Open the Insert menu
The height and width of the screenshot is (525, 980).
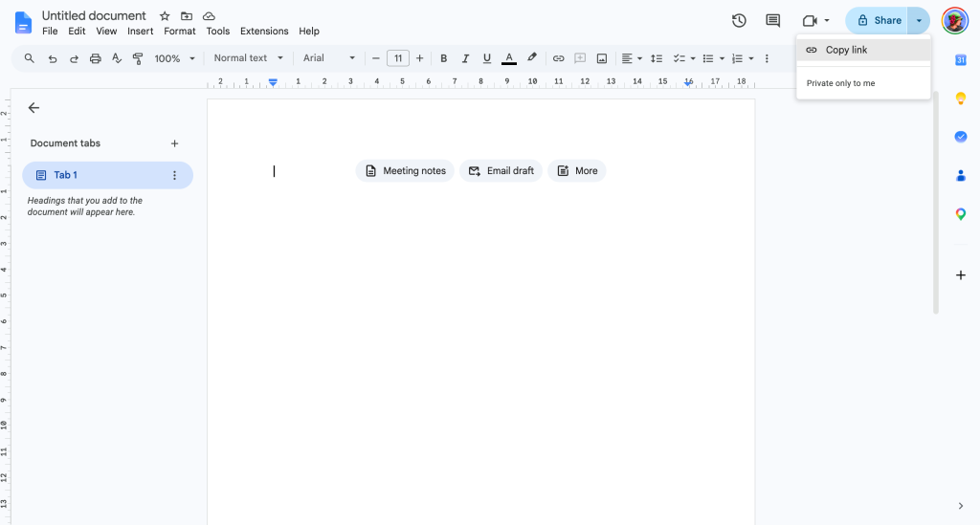pos(141,32)
